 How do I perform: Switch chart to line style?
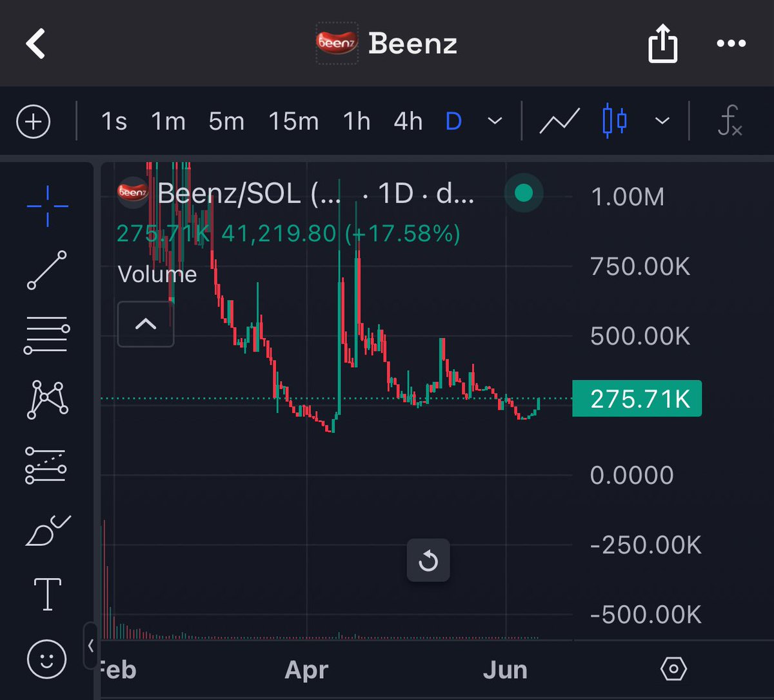tap(559, 120)
